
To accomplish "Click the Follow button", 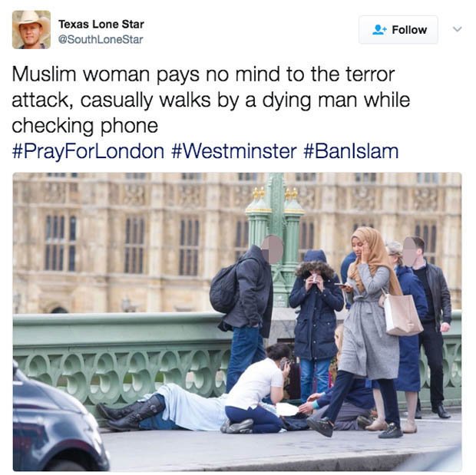I will [x=398, y=30].
